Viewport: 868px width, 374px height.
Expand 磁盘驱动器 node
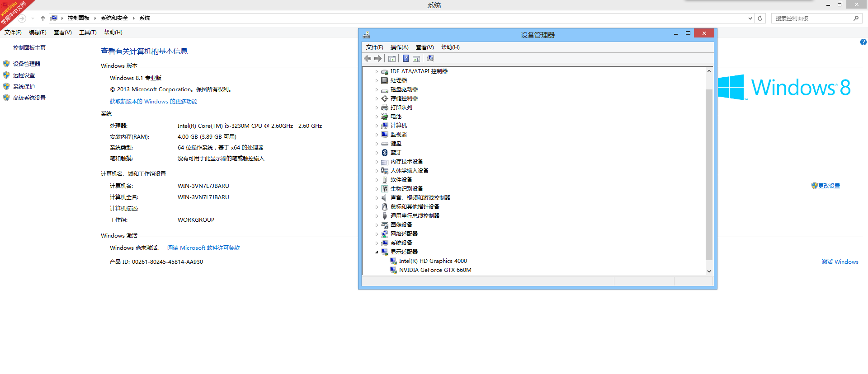click(377, 89)
